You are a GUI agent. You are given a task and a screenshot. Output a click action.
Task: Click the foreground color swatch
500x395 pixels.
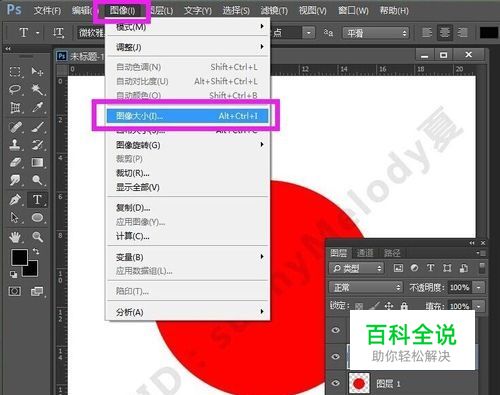pyautogui.click(x=19, y=257)
